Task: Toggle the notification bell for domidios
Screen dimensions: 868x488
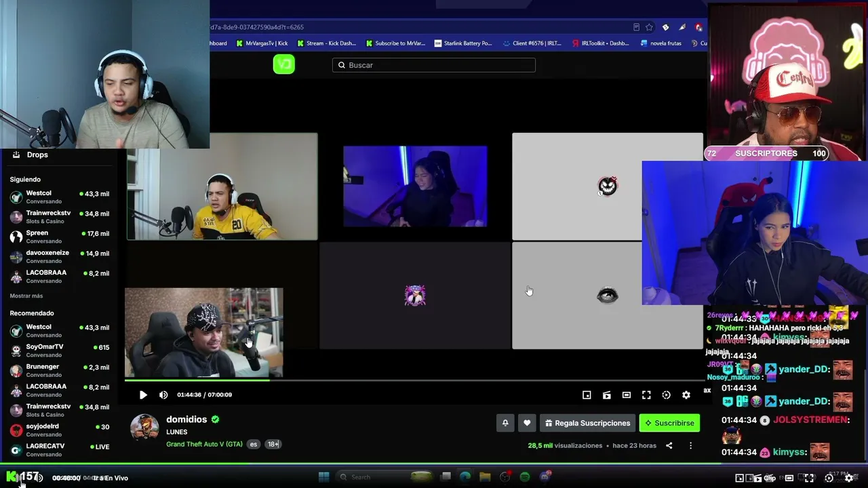Action: pos(505,423)
